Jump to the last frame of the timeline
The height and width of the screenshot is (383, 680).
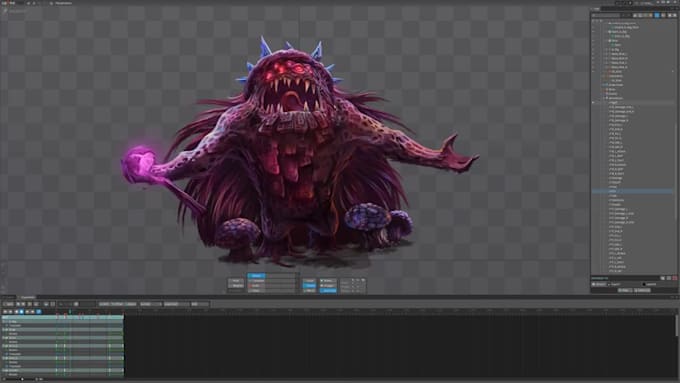(x=33, y=312)
